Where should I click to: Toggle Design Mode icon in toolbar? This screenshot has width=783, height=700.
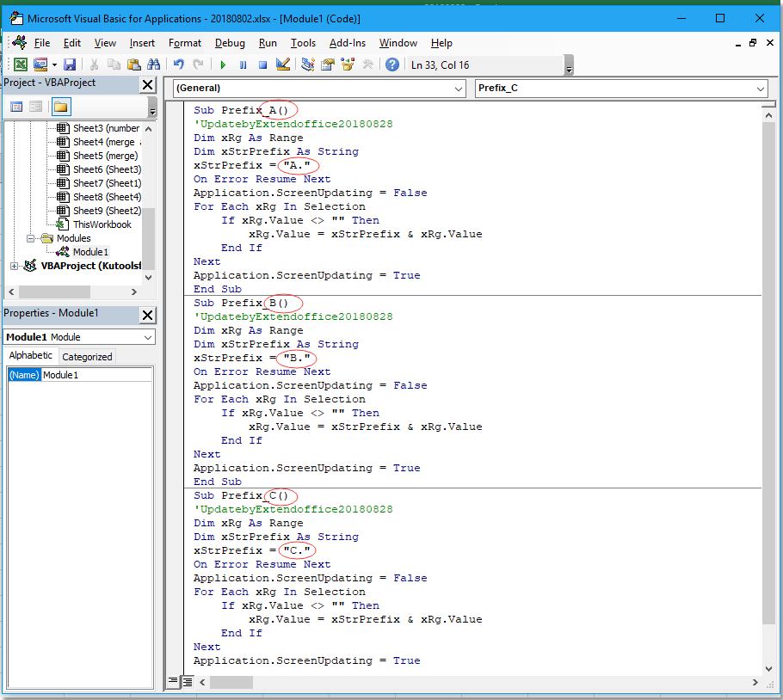click(x=283, y=64)
